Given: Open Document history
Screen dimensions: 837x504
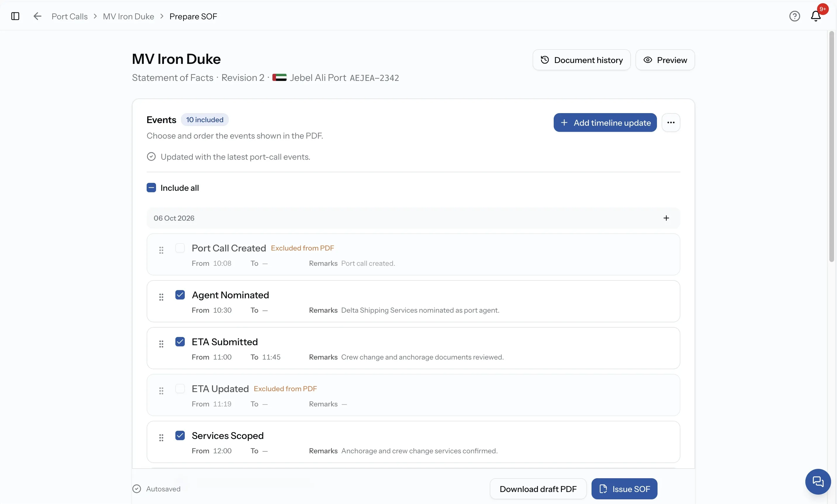Looking at the screenshot, I should coord(582,60).
